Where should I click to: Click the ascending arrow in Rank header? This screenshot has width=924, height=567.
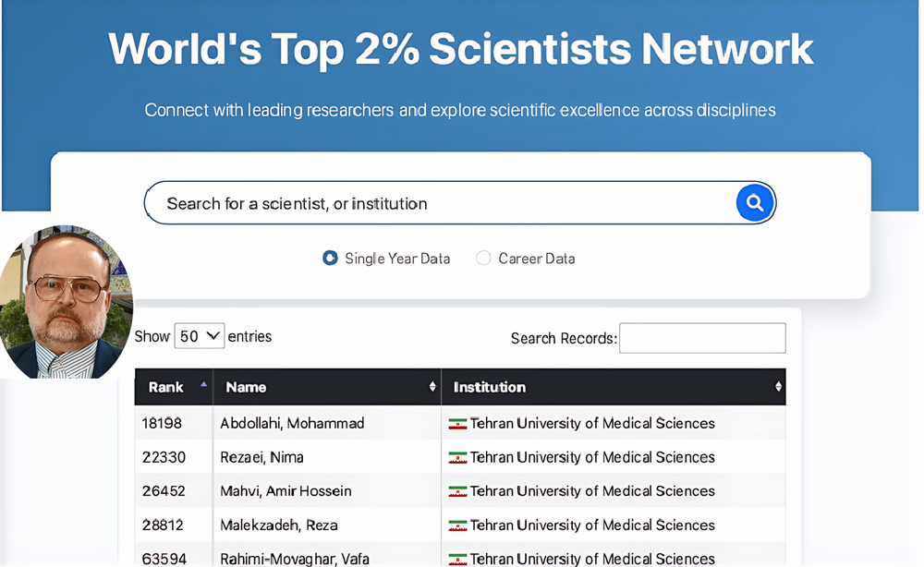click(204, 384)
